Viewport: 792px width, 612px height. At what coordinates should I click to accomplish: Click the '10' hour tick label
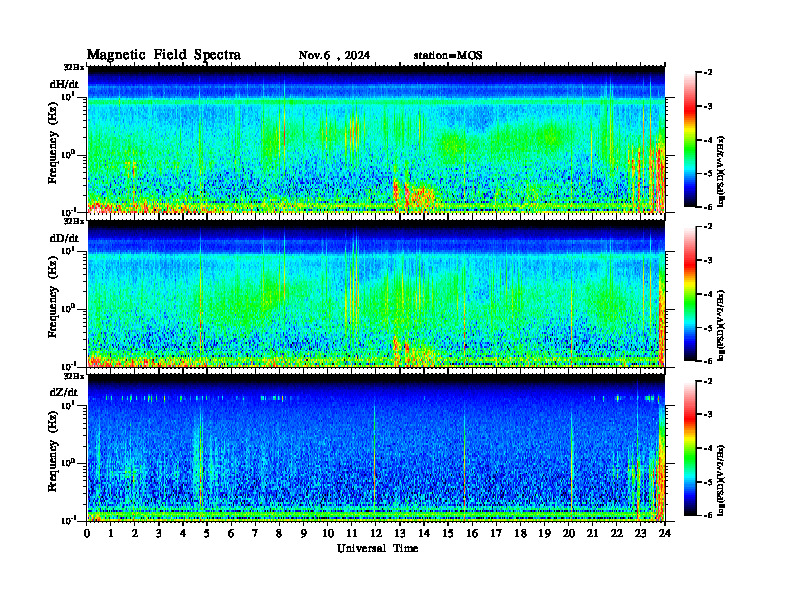click(328, 533)
